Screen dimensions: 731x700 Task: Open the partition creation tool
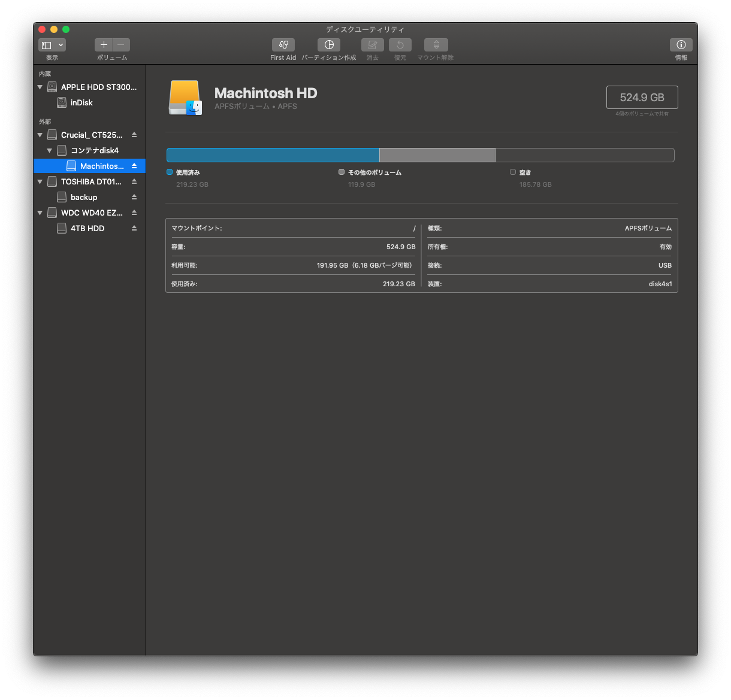tap(329, 45)
